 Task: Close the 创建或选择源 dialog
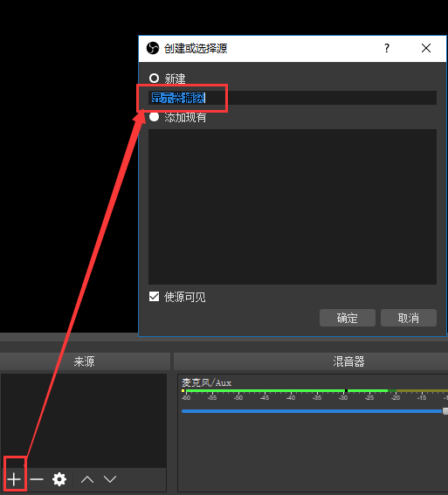[x=426, y=48]
